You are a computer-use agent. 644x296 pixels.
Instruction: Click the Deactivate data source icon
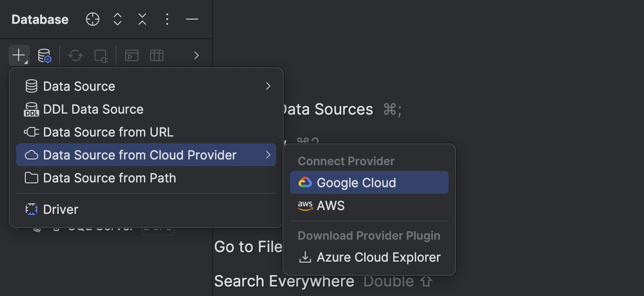pos(101,56)
